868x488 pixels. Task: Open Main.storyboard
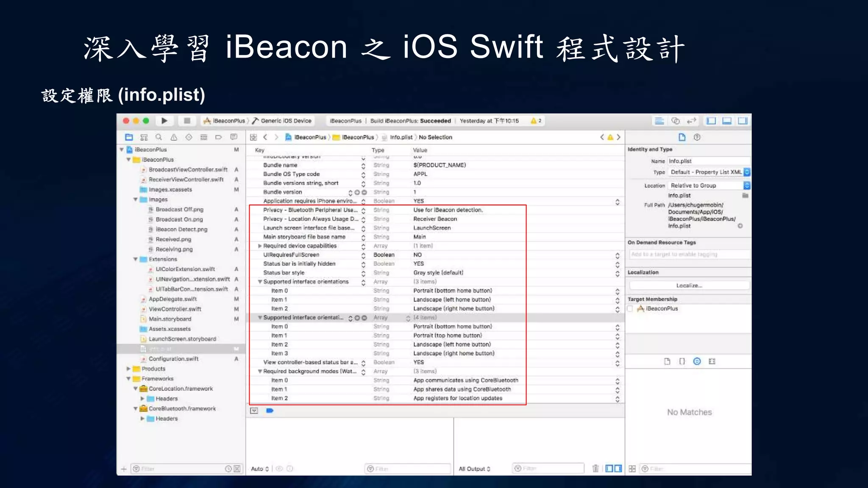(x=170, y=319)
